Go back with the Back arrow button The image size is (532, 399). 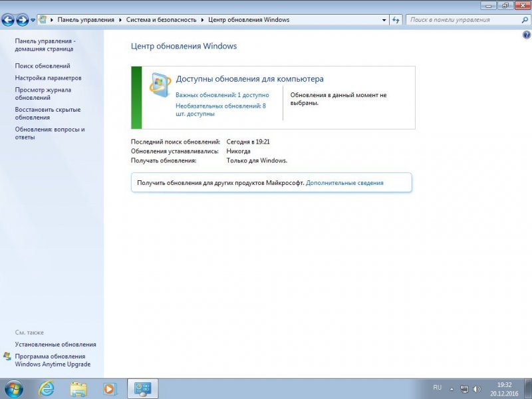pyautogui.click(x=8, y=20)
